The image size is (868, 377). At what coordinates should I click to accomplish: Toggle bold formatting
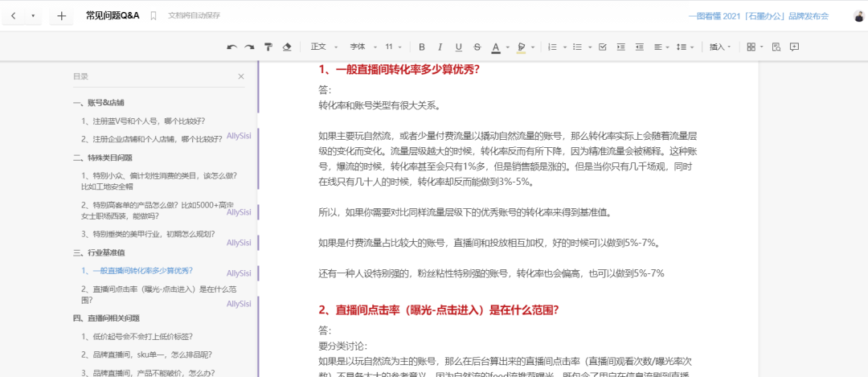422,47
